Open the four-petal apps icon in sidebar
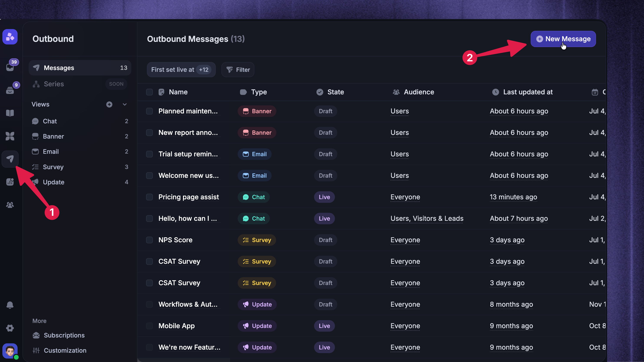644x362 pixels. click(10, 136)
